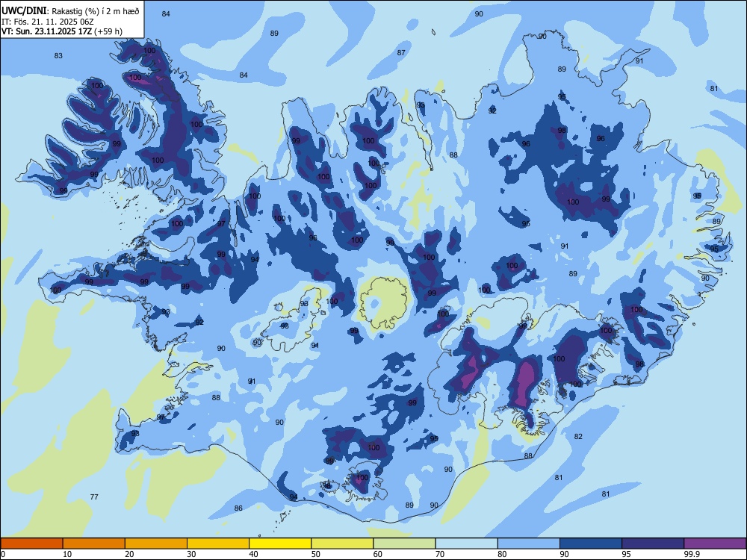Select the 20 tick label on the color scale

coord(129,554)
